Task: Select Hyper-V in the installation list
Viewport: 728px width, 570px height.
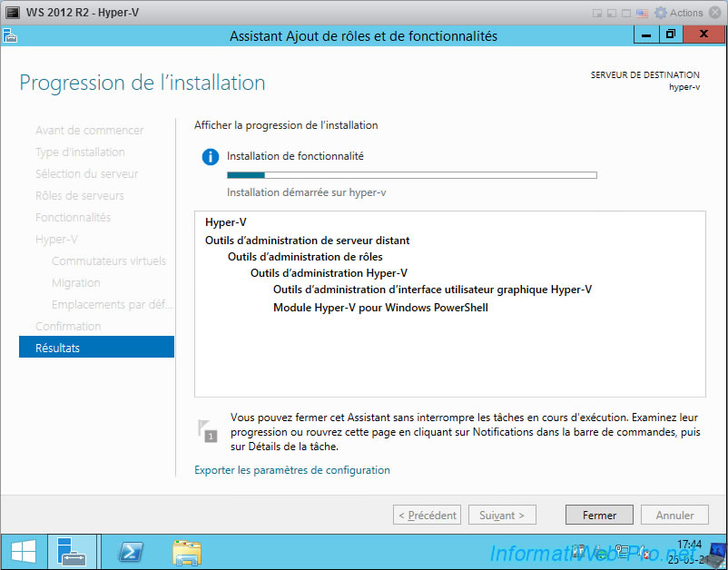Action: pos(226,222)
